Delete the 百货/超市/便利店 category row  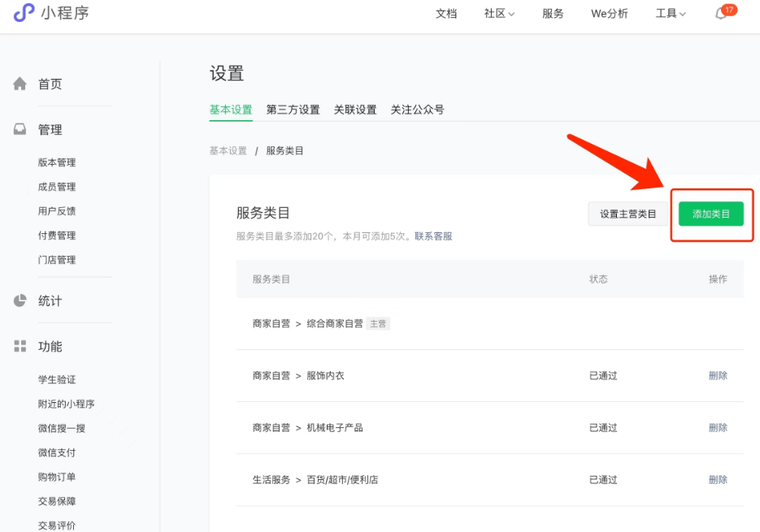tap(718, 479)
